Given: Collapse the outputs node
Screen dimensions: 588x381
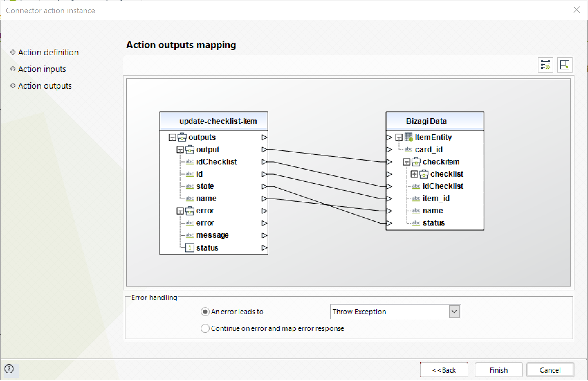Looking at the screenshot, I should (172, 137).
